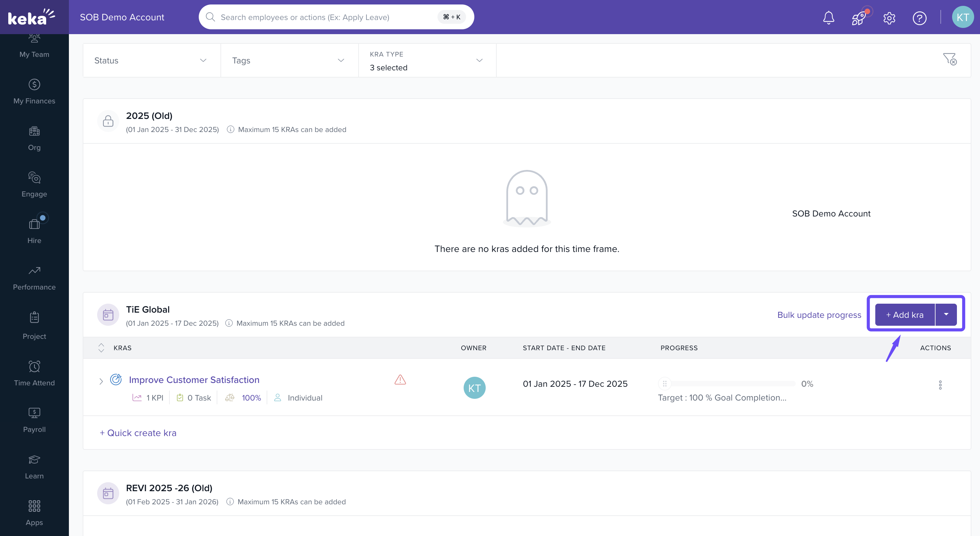Open the KRA Type dropdown
The height and width of the screenshot is (536, 980).
point(427,61)
